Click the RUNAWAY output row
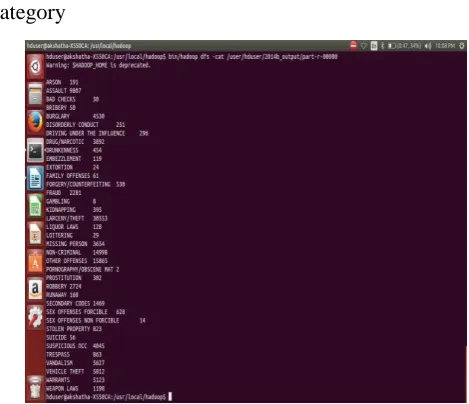The width and height of the screenshot is (469, 404). (62, 294)
